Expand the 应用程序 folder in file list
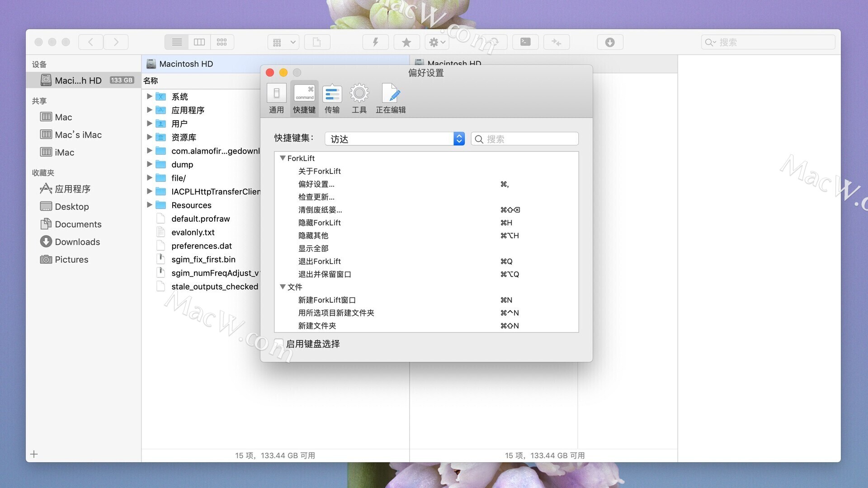Screen dimensions: 868x488 click(x=149, y=110)
